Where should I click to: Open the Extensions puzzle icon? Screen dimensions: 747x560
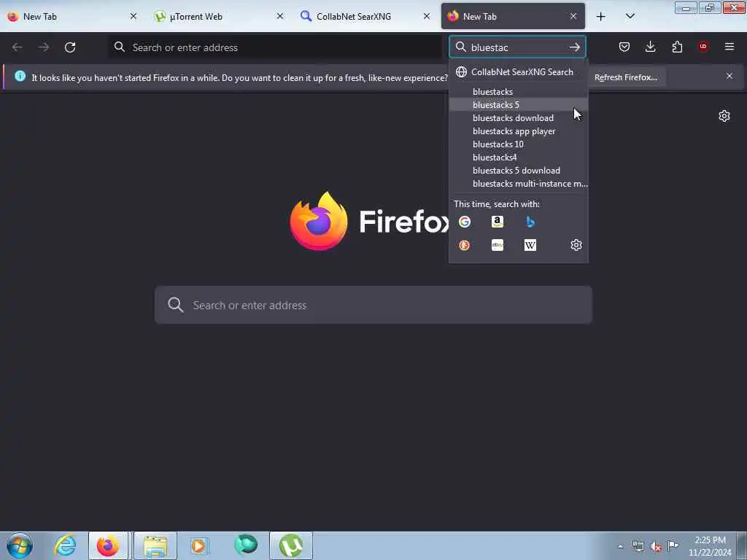point(677,47)
